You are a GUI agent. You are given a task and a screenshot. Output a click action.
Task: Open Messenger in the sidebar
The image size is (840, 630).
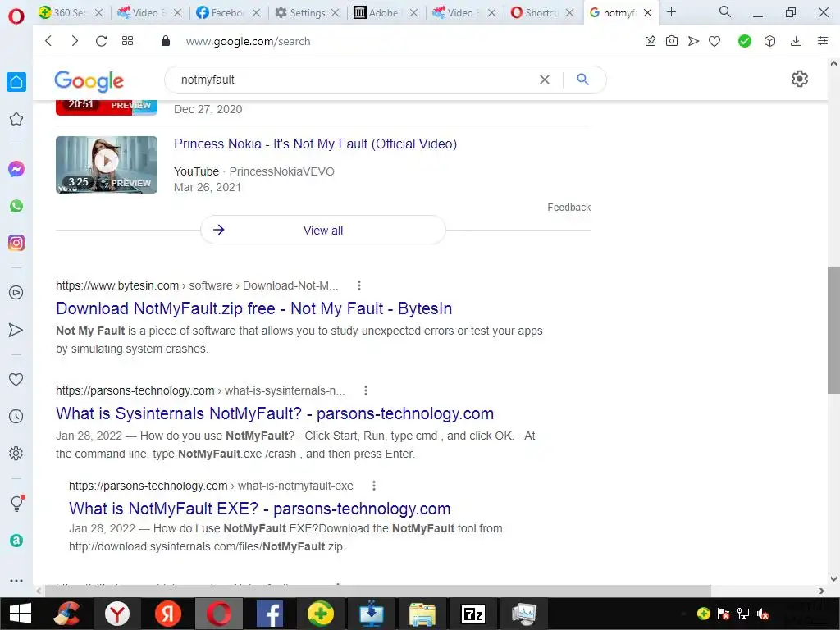pyautogui.click(x=16, y=169)
